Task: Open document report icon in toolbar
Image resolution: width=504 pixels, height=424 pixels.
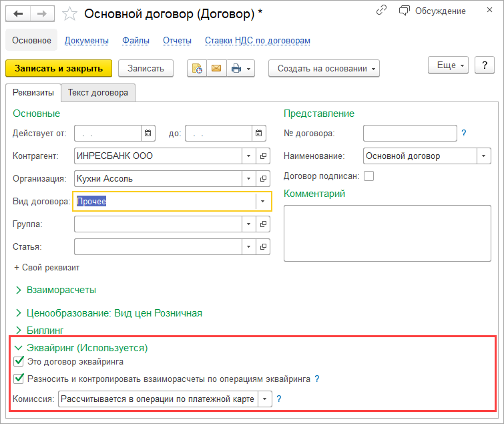Action: tap(197, 69)
